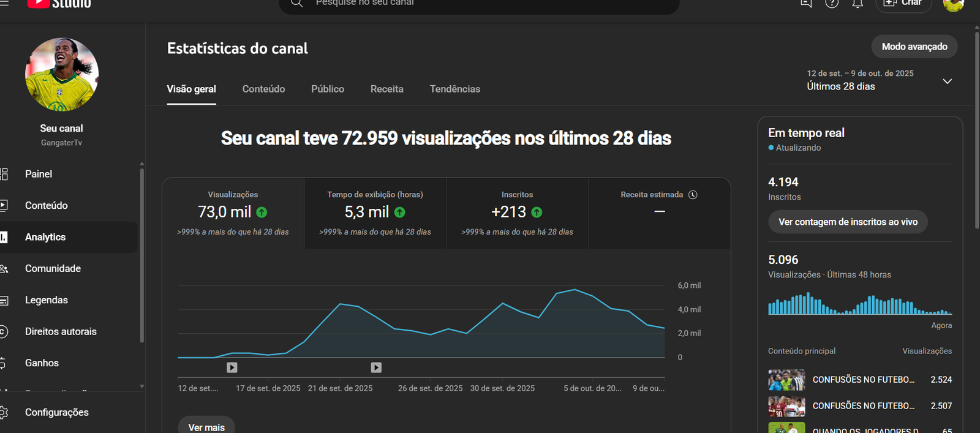This screenshot has width=980, height=433.
Task: Expand the Últimos 28 dias date range
Action: (947, 81)
